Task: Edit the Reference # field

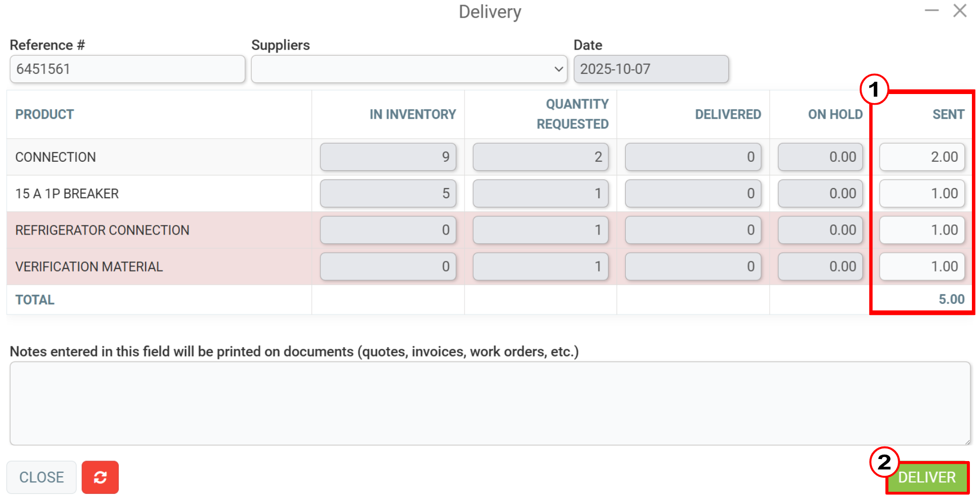Action: point(127,69)
